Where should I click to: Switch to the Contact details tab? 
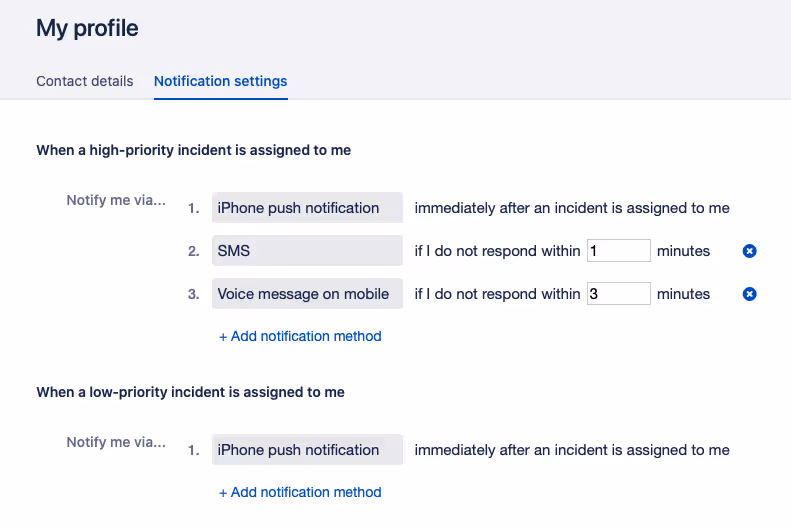[85, 81]
